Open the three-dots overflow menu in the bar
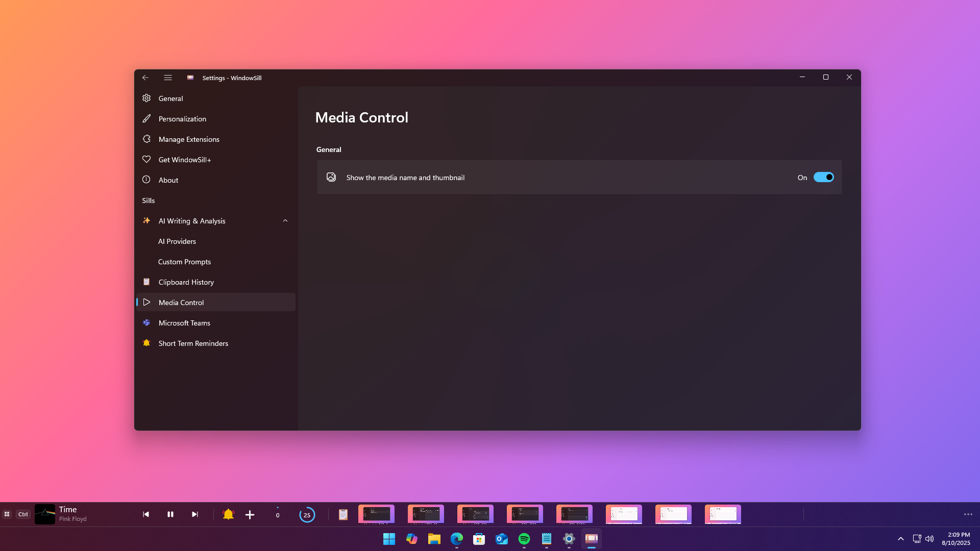The height and width of the screenshot is (551, 980). coord(968,514)
